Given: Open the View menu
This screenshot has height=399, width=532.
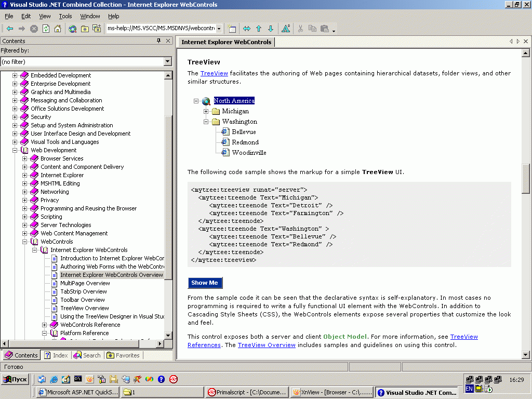Looking at the screenshot, I should [x=45, y=16].
